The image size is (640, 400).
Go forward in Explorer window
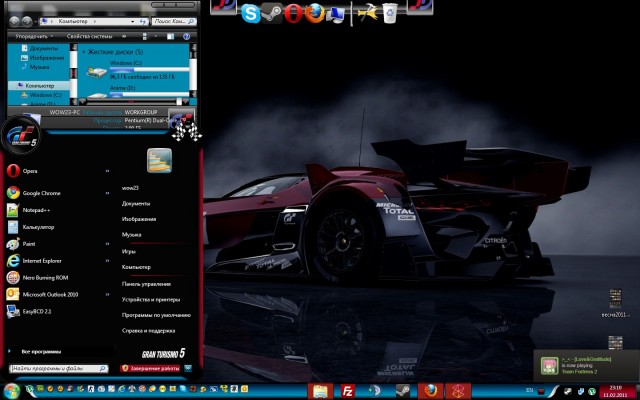[27, 21]
